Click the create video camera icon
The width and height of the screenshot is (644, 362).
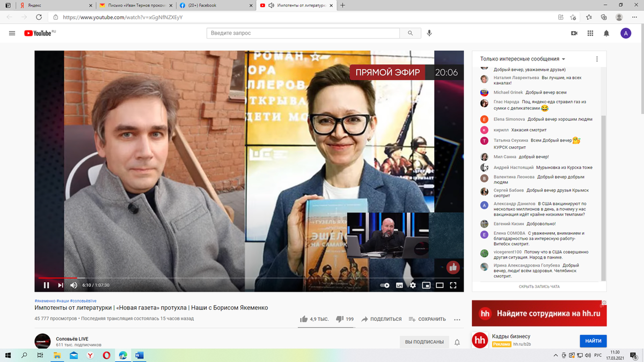574,33
